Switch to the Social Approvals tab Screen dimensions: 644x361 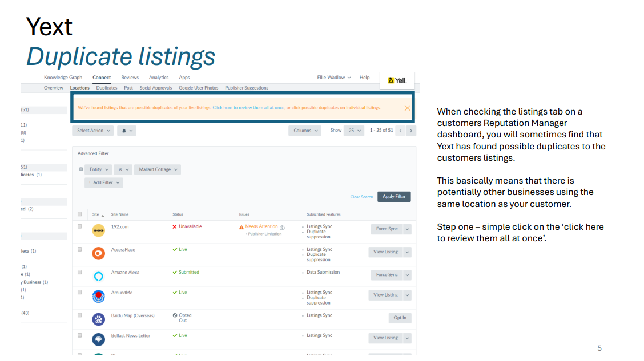[x=156, y=88]
